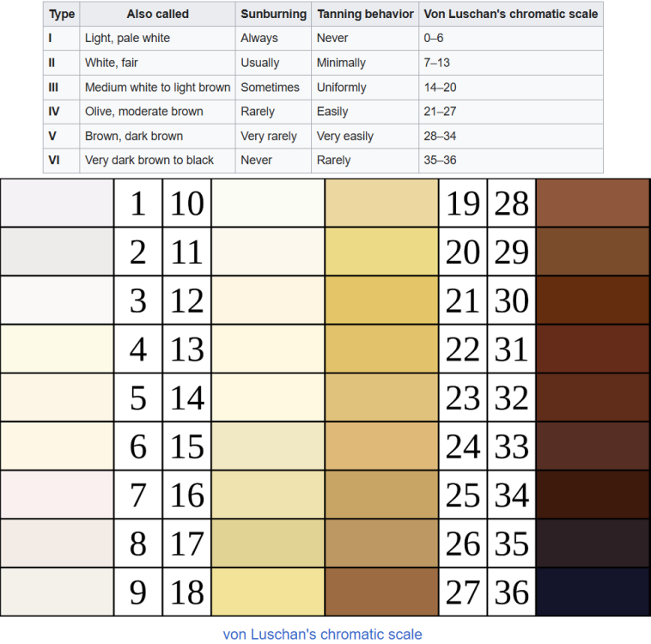Click the number 14 label in chart
This screenshot has height=644, width=651.
187,398
